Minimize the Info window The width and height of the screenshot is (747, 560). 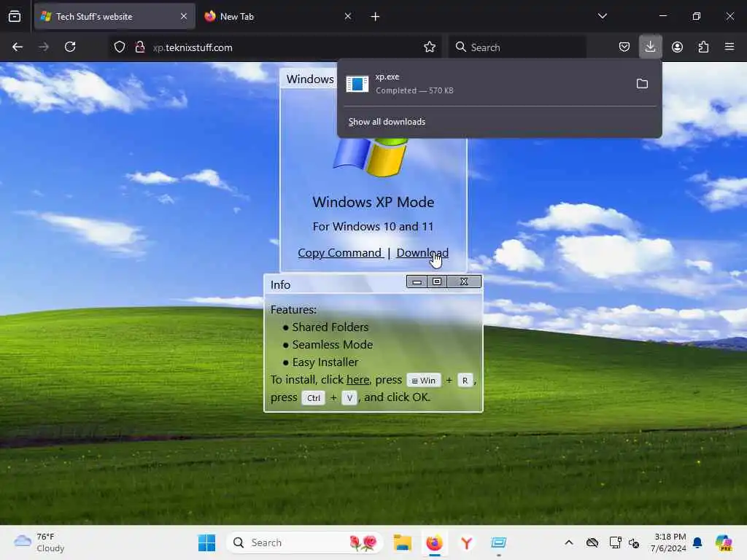[x=417, y=282]
